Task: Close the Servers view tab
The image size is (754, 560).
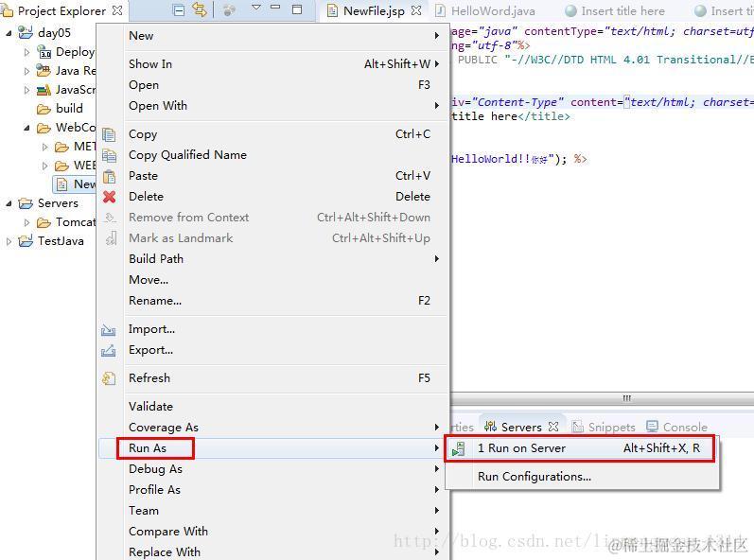Action: 553,427
